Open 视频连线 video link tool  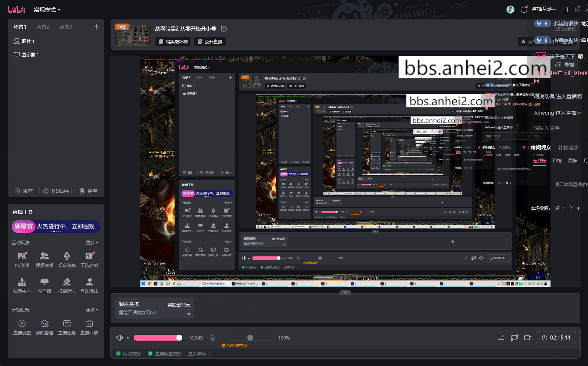tap(44, 260)
